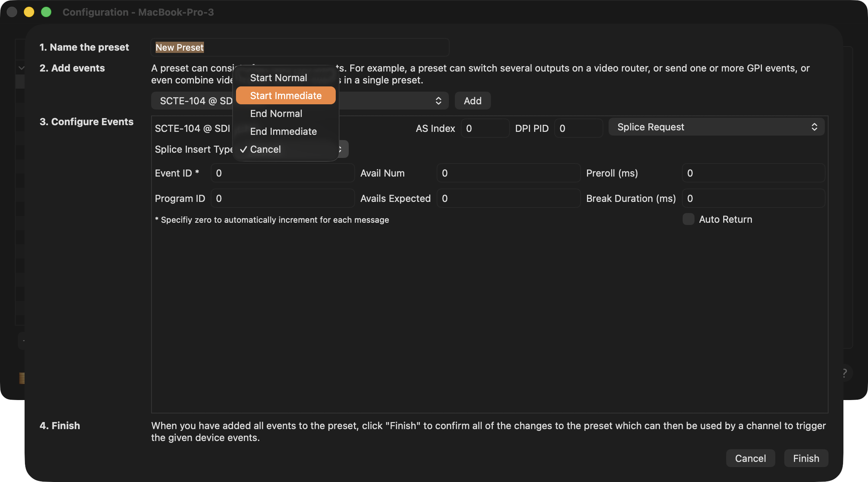The image size is (868, 482).
Task: Collapse the chevron in background sidebar
Action: coord(22,68)
